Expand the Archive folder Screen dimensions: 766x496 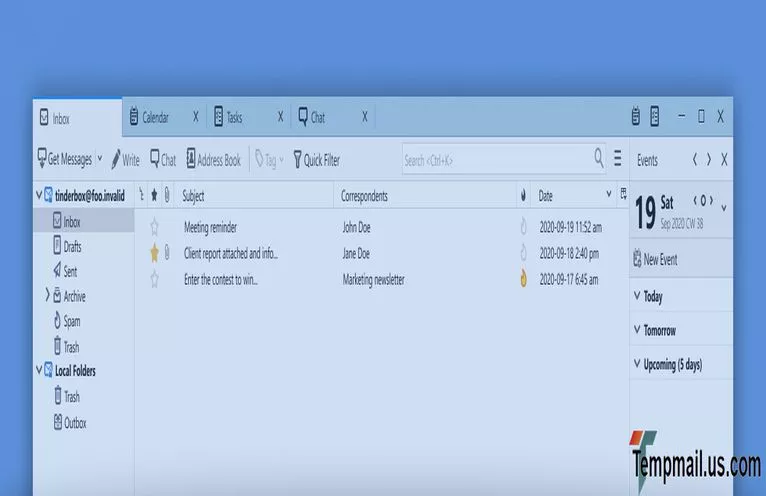[x=47, y=296]
